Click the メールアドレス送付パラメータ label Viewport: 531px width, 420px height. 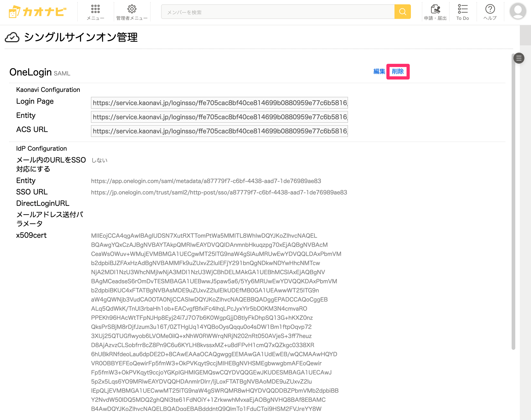[50, 219]
